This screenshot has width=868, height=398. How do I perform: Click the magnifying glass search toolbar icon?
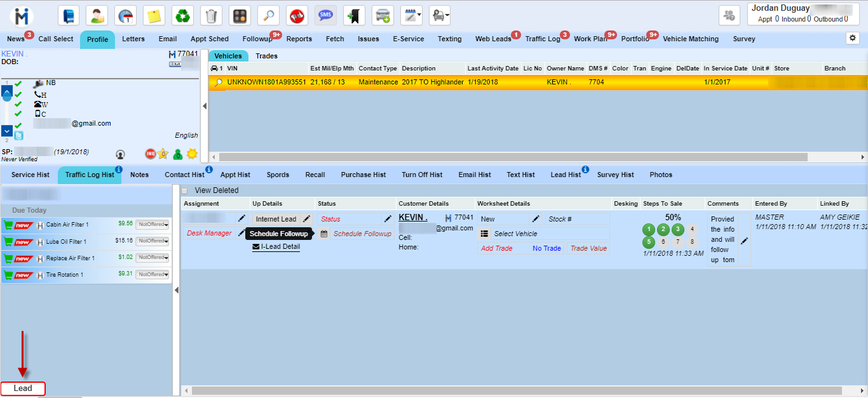click(268, 16)
